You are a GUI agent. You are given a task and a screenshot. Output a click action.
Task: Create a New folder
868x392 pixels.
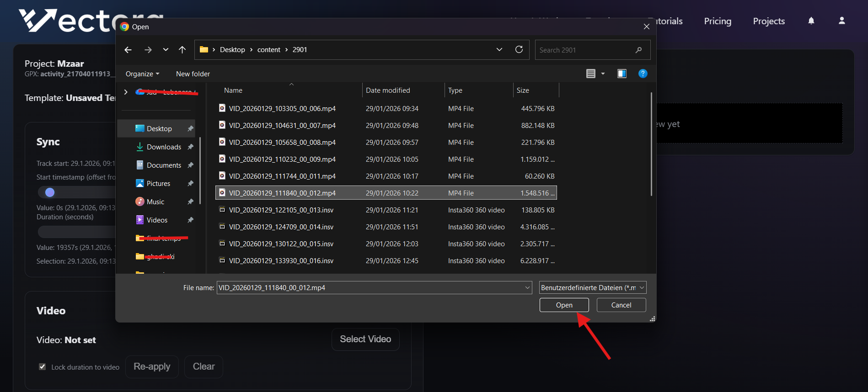193,74
